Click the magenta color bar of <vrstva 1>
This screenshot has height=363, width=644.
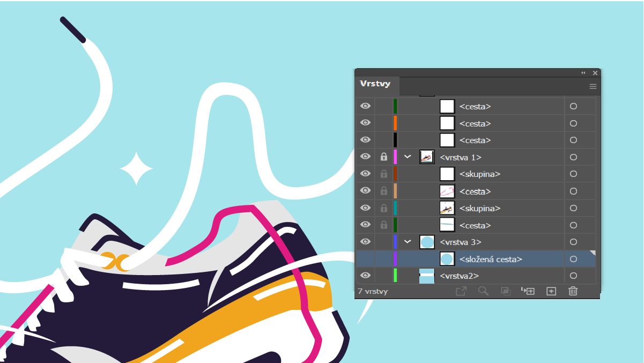pyautogui.click(x=395, y=157)
